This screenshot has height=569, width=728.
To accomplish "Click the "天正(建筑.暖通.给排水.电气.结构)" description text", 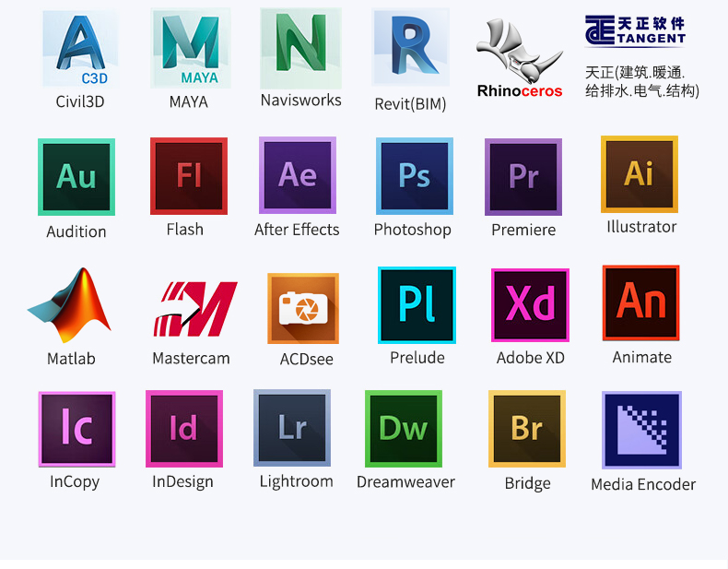I will pyautogui.click(x=642, y=82).
